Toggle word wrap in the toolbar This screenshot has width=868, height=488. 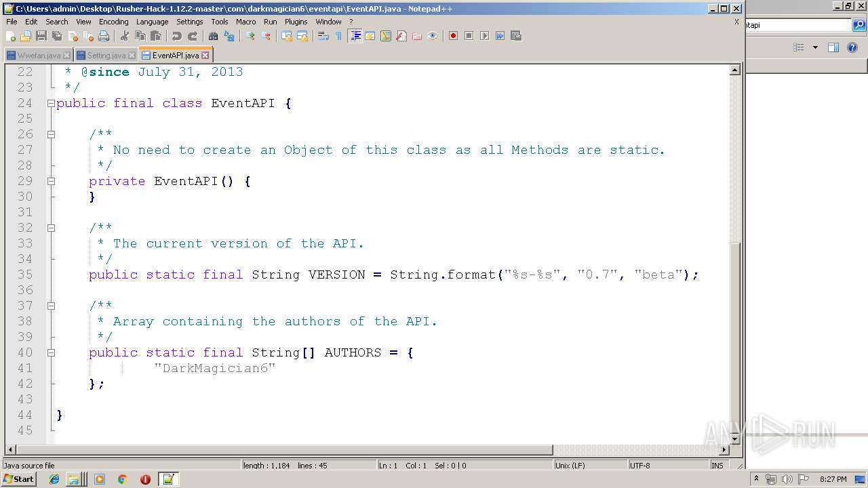pos(323,36)
